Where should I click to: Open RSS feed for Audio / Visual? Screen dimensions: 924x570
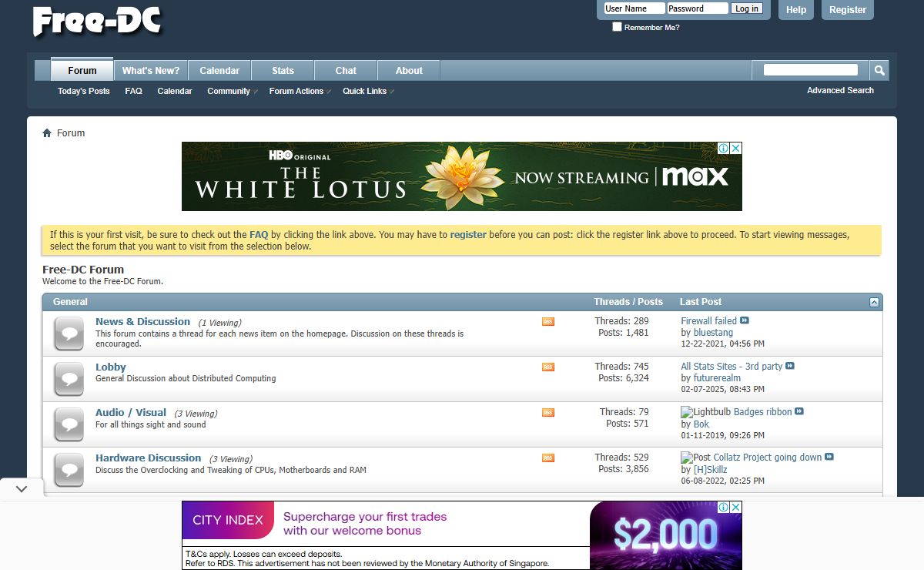coord(548,413)
